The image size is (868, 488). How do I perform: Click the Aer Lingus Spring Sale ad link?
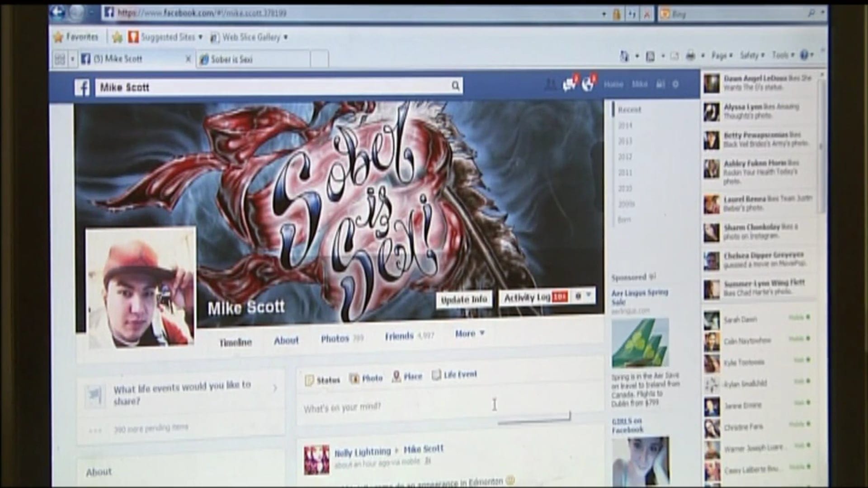(x=640, y=297)
